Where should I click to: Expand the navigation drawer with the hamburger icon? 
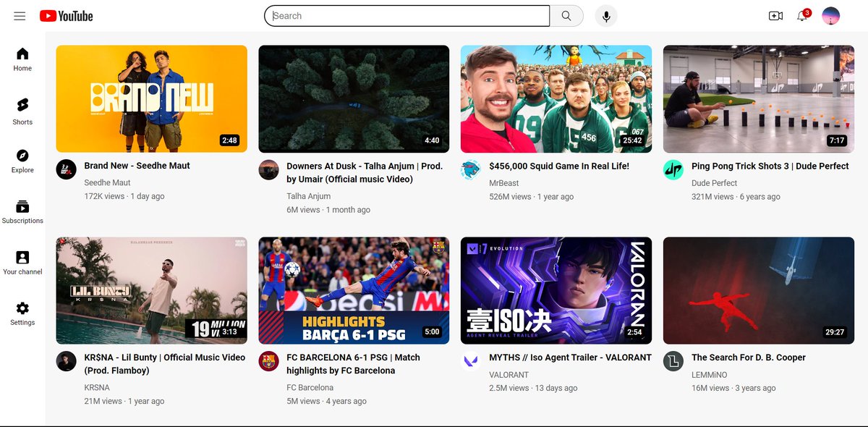click(x=20, y=15)
